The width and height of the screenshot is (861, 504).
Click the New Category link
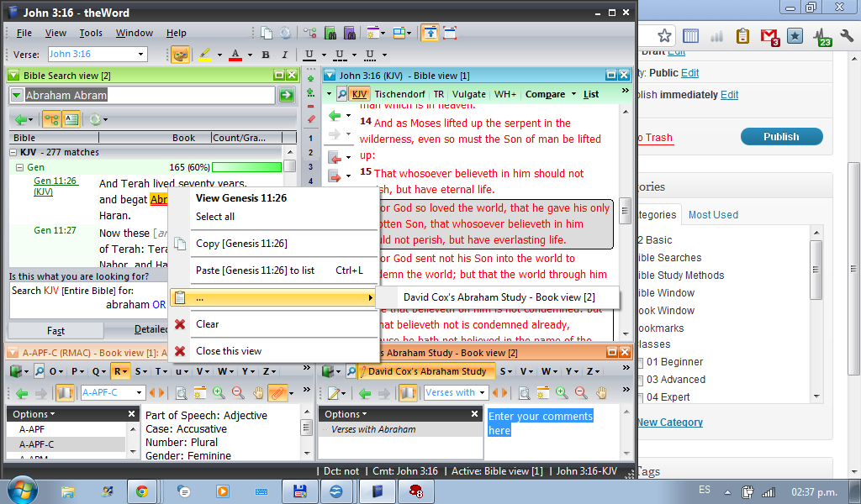pos(670,423)
